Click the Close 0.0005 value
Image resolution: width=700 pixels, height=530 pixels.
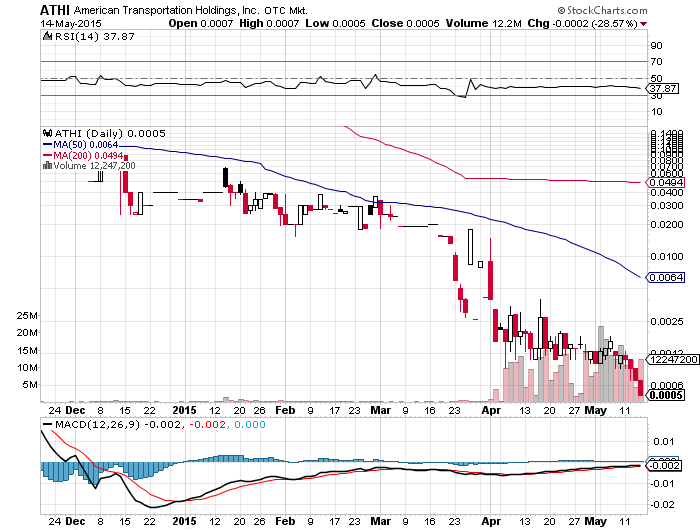(405, 23)
